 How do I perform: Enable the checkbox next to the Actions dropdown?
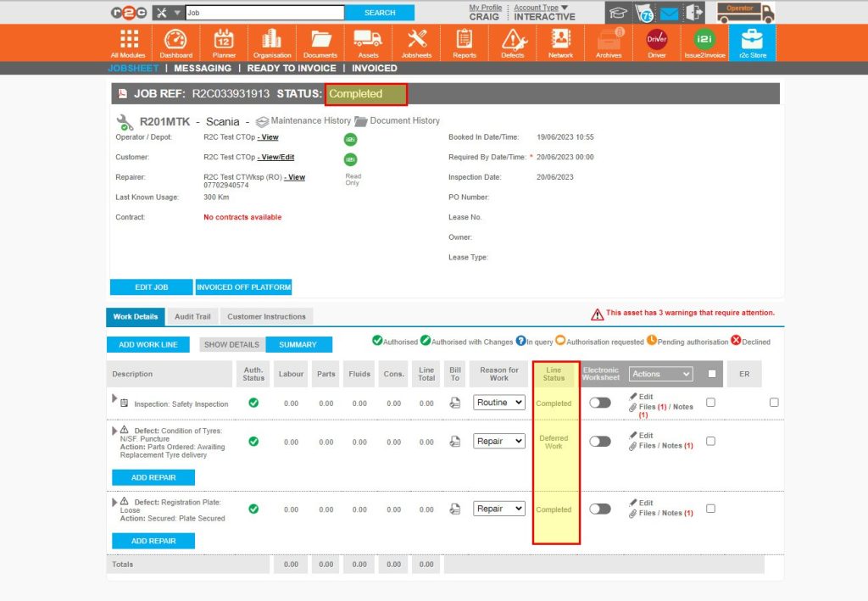pyautogui.click(x=712, y=374)
